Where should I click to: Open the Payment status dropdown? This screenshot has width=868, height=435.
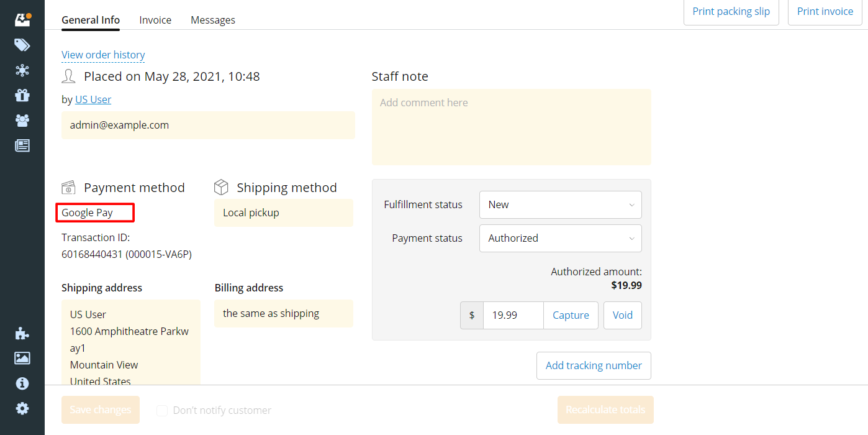click(561, 238)
